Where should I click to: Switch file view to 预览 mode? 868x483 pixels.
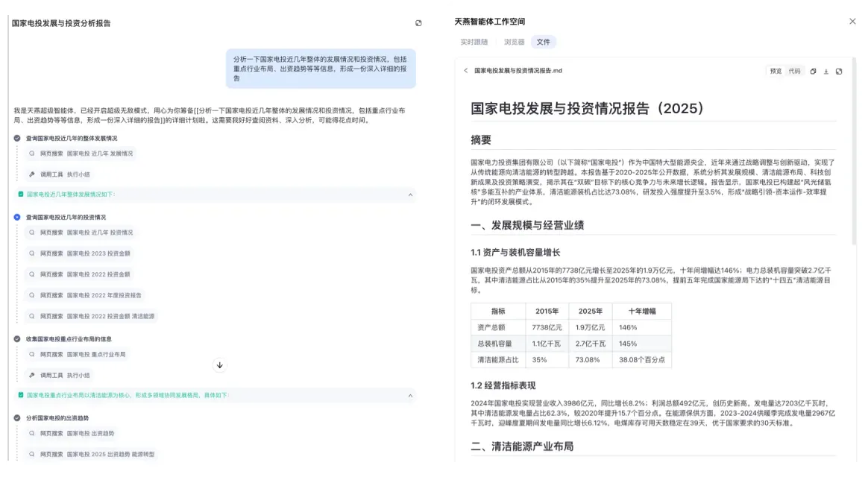coord(776,72)
